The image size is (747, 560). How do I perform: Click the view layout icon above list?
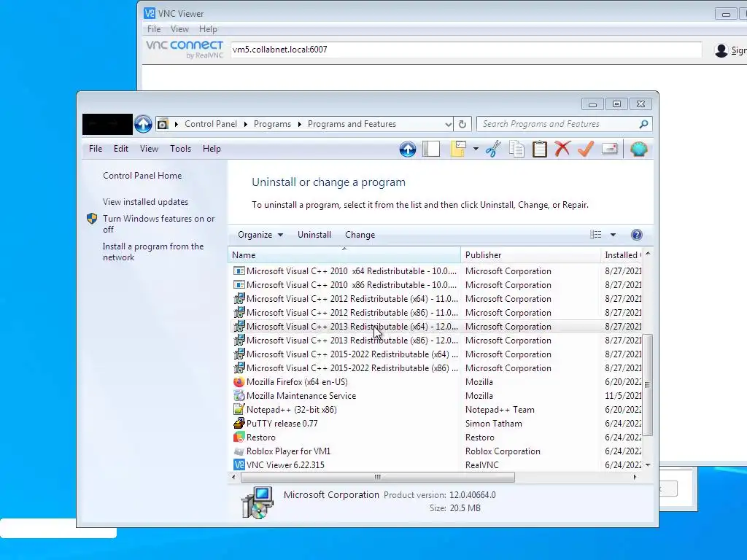(x=595, y=235)
